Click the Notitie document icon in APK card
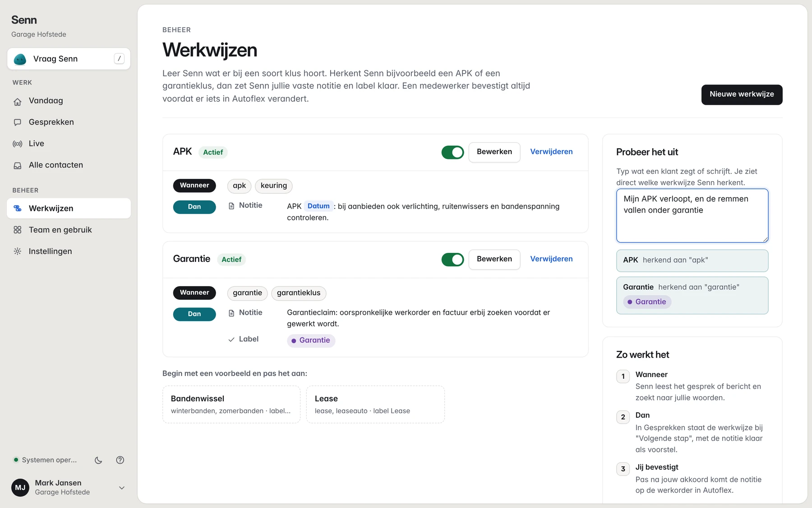Viewport: 812px width, 508px height. coord(231,206)
